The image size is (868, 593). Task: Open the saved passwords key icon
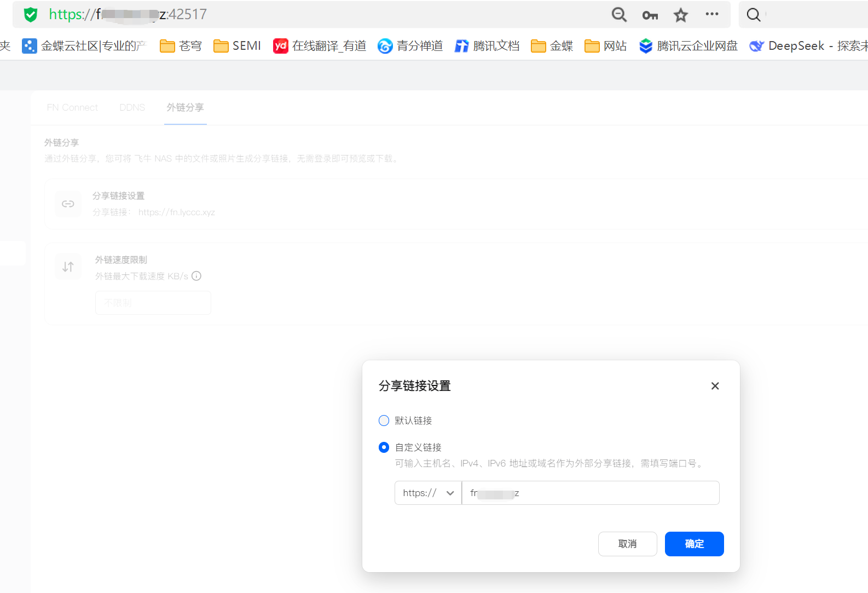650,15
